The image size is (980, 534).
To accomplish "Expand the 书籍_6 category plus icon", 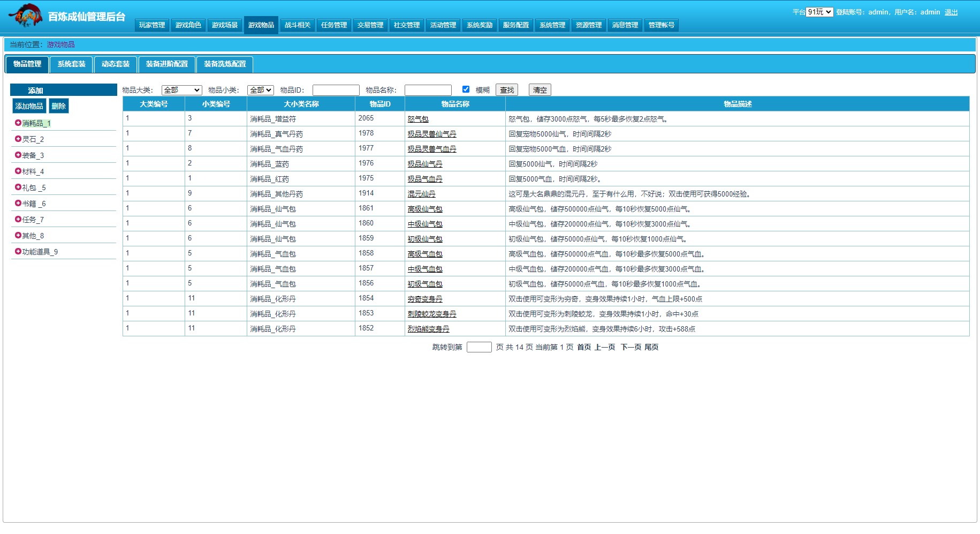I will pyautogui.click(x=18, y=203).
